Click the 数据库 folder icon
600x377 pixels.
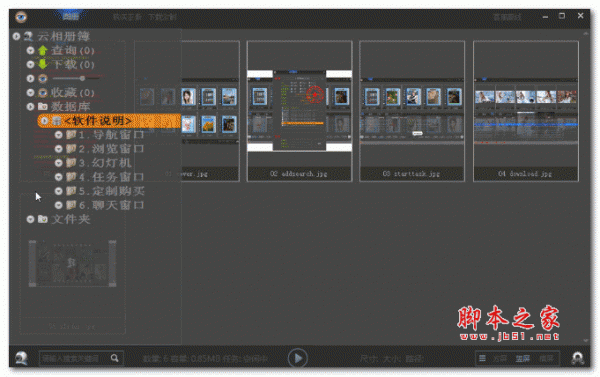[x=42, y=106]
